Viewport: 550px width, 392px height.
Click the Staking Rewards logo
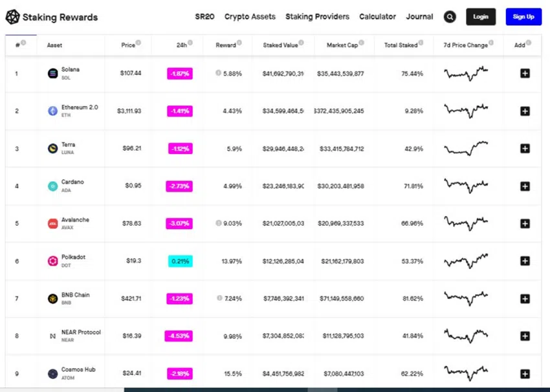[51, 17]
